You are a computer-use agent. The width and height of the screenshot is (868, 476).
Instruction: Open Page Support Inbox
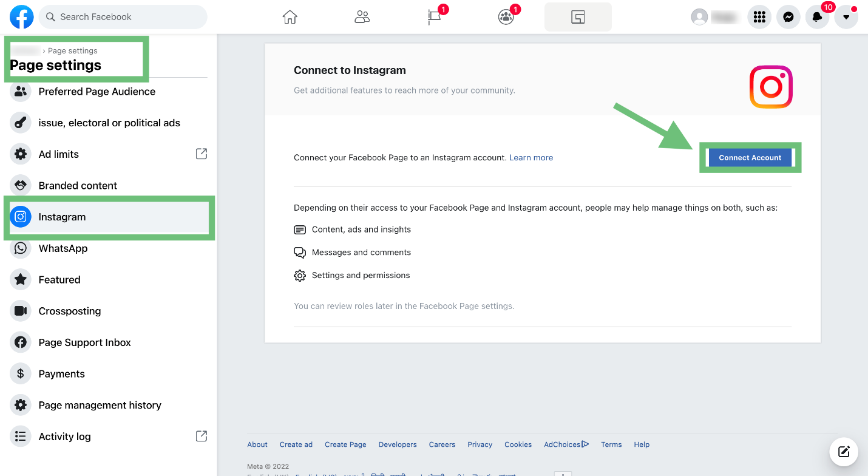109,342
